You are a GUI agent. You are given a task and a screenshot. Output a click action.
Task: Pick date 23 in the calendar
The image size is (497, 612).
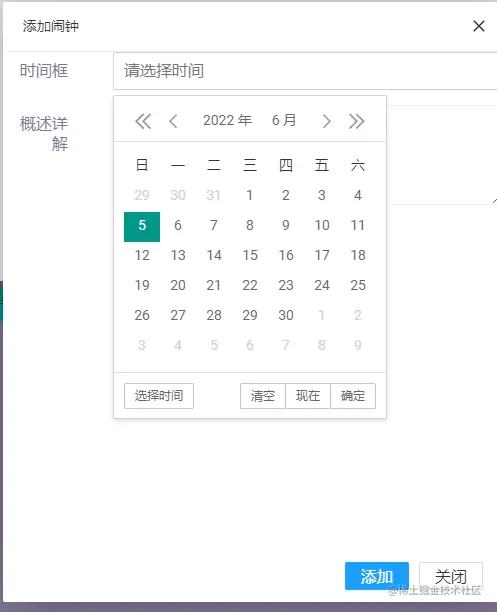tap(286, 285)
